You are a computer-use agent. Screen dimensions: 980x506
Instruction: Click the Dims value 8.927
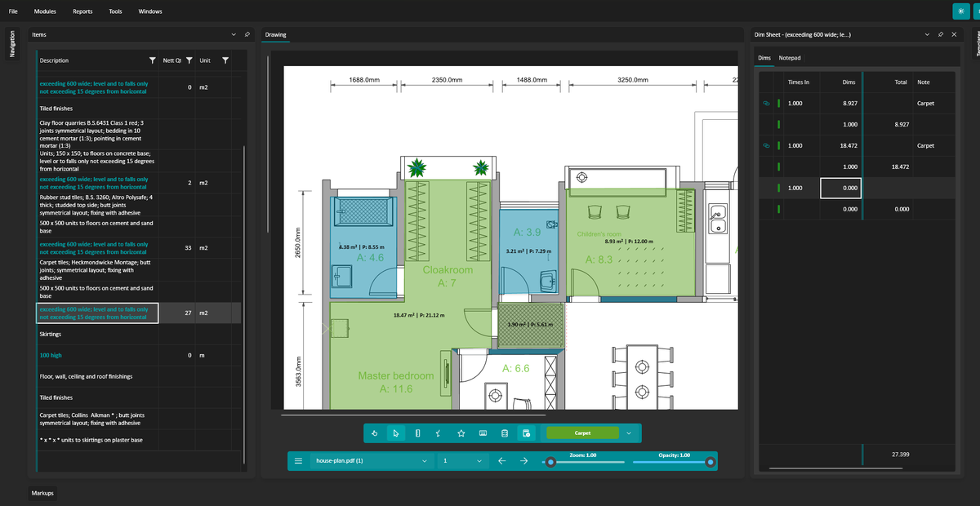click(849, 104)
